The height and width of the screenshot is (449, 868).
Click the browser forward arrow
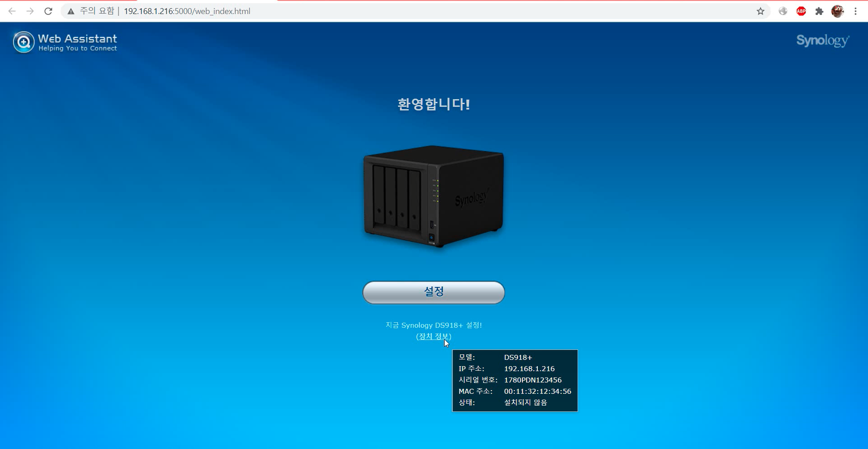(30, 11)
